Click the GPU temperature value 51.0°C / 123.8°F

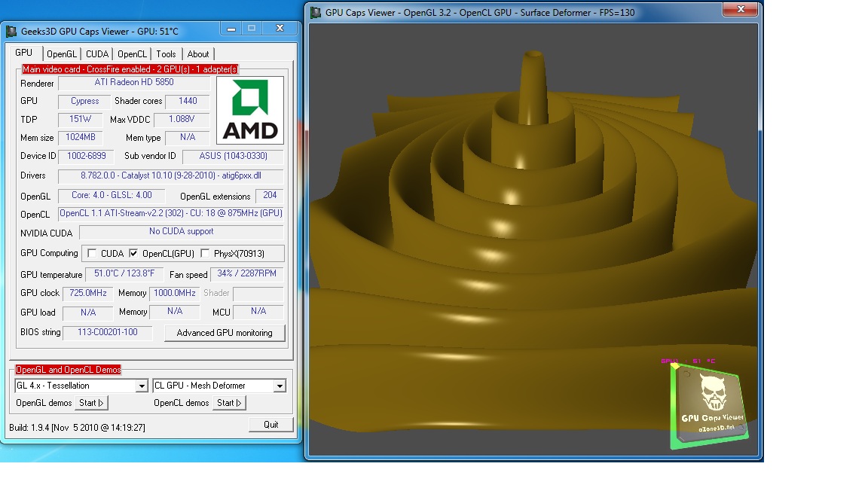(x=124, y=274)
